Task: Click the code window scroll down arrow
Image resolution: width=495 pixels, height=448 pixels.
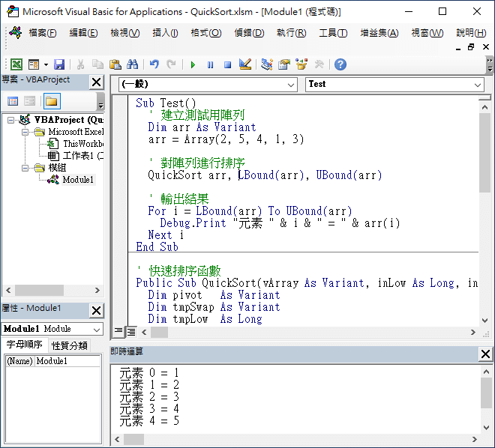Action: [484, 321]
